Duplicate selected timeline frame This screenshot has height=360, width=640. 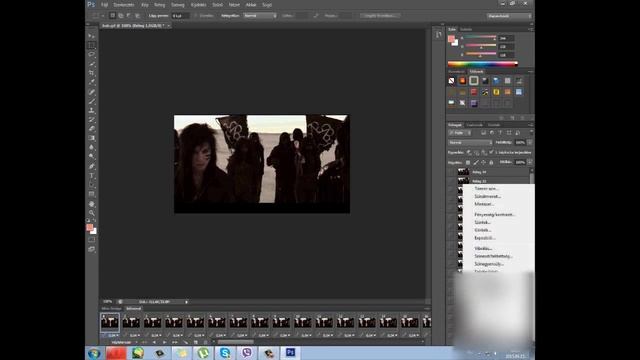click(x=196, y=342)
